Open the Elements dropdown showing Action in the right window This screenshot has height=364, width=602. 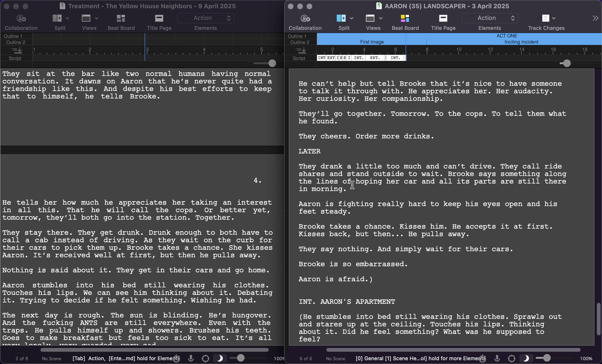point(489,18)
